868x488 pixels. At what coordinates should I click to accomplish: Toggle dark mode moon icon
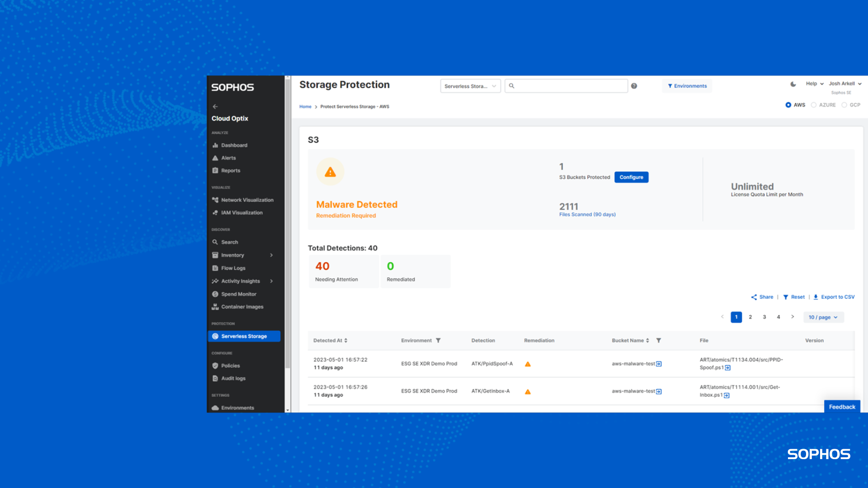[x=793, y=84]
